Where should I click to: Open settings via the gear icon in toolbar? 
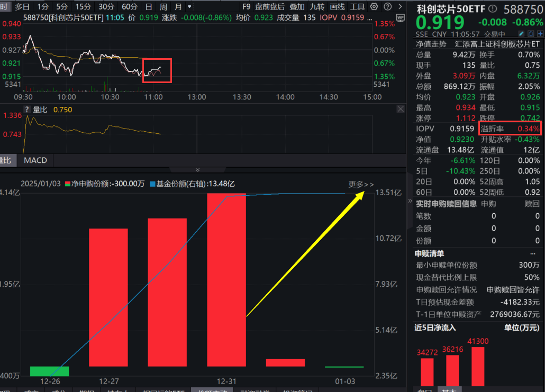[374, 6]
